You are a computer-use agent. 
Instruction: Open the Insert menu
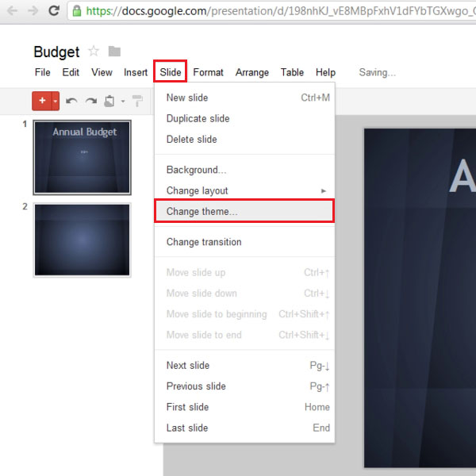pos(136,72)
